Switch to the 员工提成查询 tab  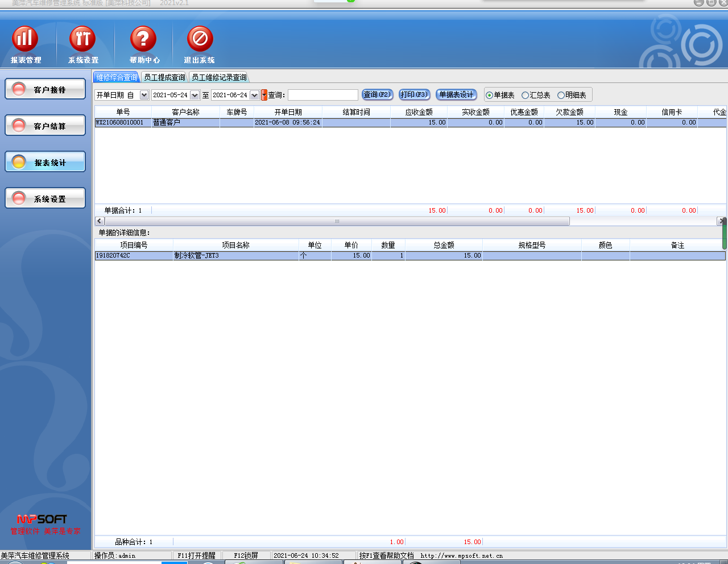(164, 77)
